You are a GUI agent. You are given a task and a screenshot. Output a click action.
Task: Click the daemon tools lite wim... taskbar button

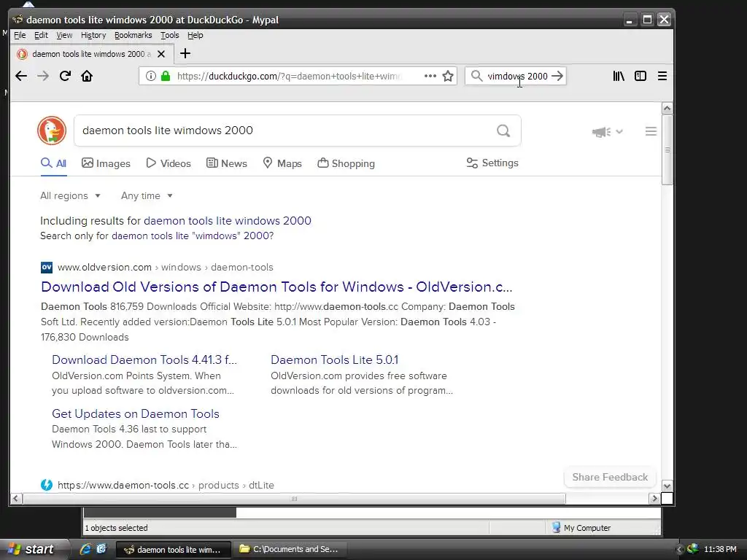point(174,549)
